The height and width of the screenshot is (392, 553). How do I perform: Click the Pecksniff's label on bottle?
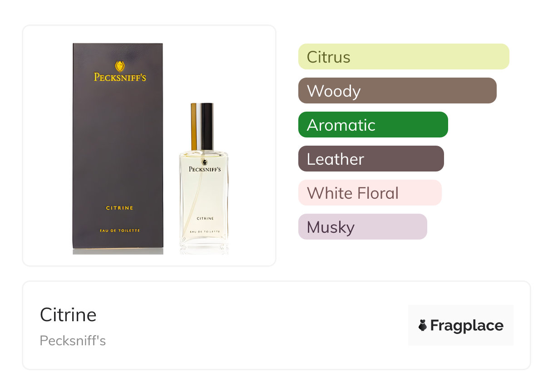[204, 169]
